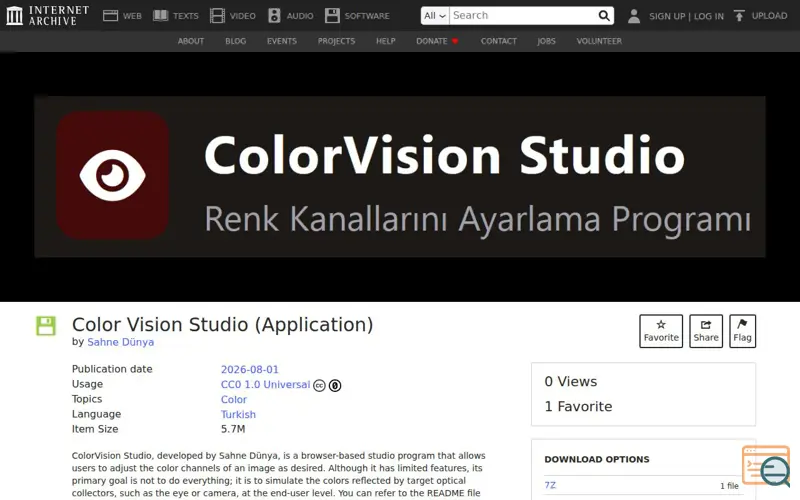Expand the All search scope dropdown
The height and width of the screenshot is (500, 800).
pos(435,16)
